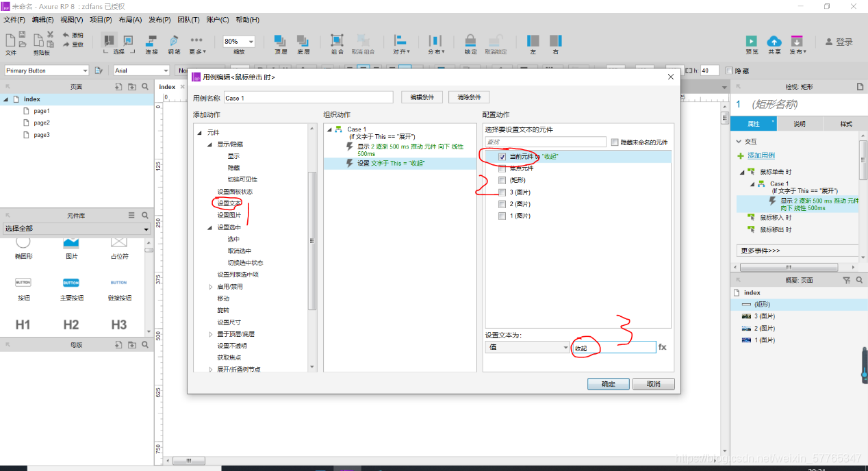868x471 pixels.
Task: Select the 连接 connector tool
Action: click(x=151, y=40)
